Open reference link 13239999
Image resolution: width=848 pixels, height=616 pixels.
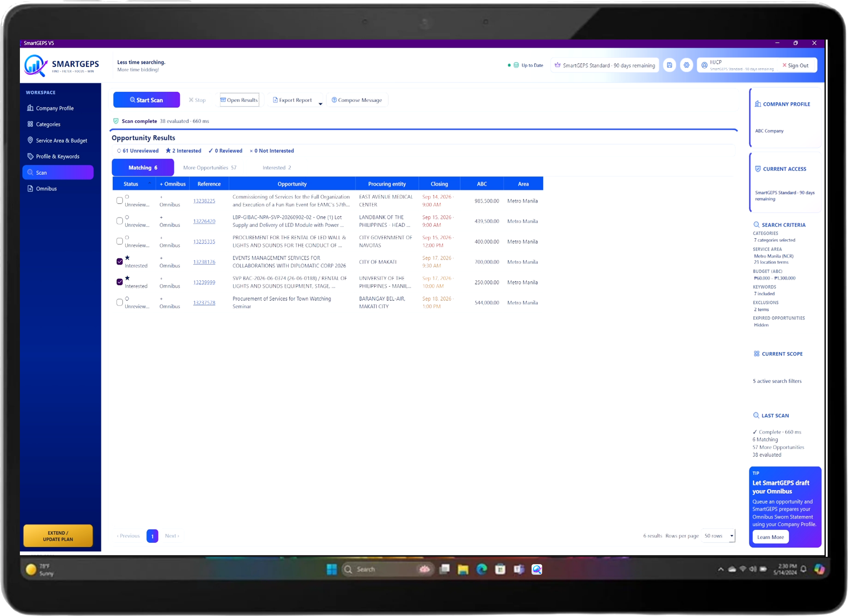pyautogui.click(x=204, y=282)
